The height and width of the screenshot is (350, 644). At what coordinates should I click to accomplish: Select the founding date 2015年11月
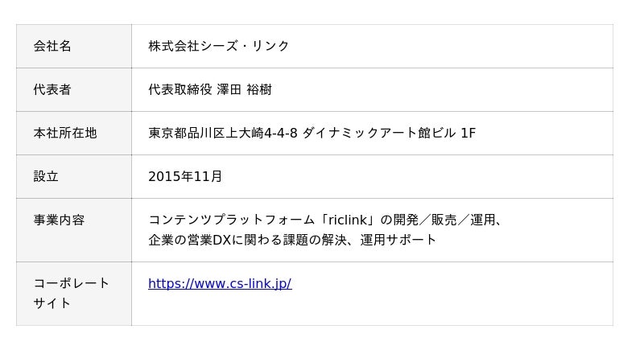(185, 176)
